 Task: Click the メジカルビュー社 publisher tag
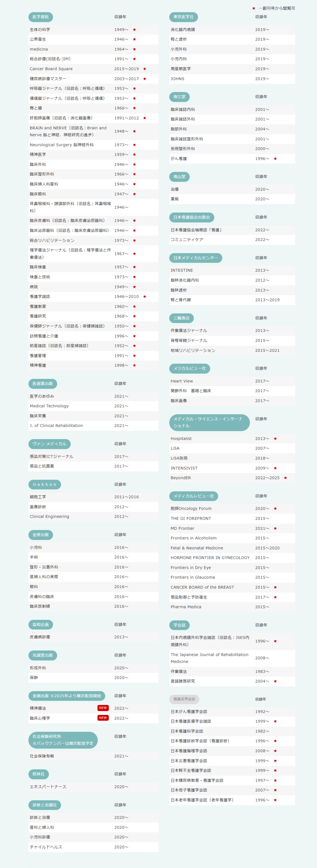tap(189, 368)
